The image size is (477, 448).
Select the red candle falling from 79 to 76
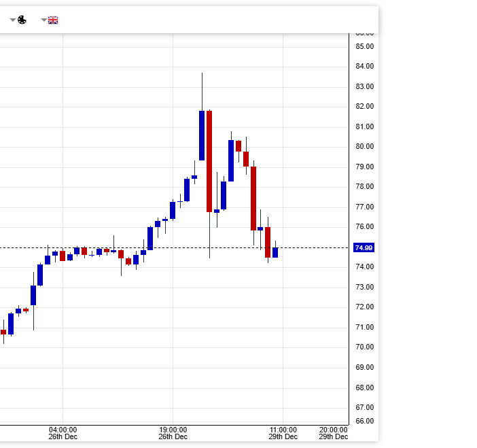[253, 198]
